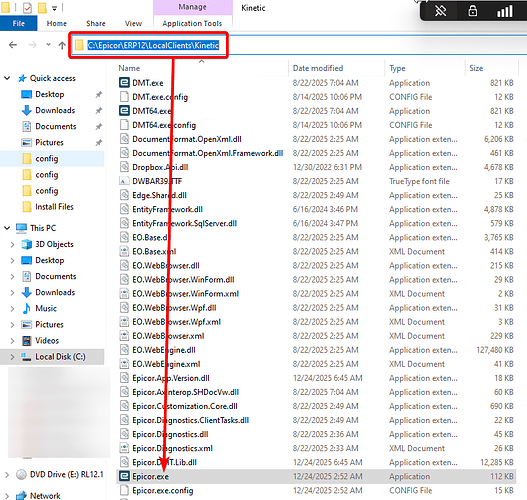Screen dimensions: 527x500
Task: Open the Network location icon
Action: point(22,495)
